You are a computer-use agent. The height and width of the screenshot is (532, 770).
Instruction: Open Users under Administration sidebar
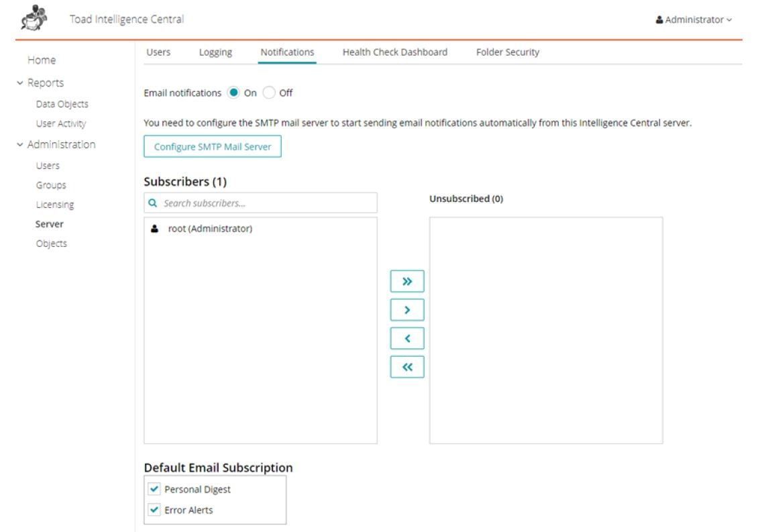(48, 166)
